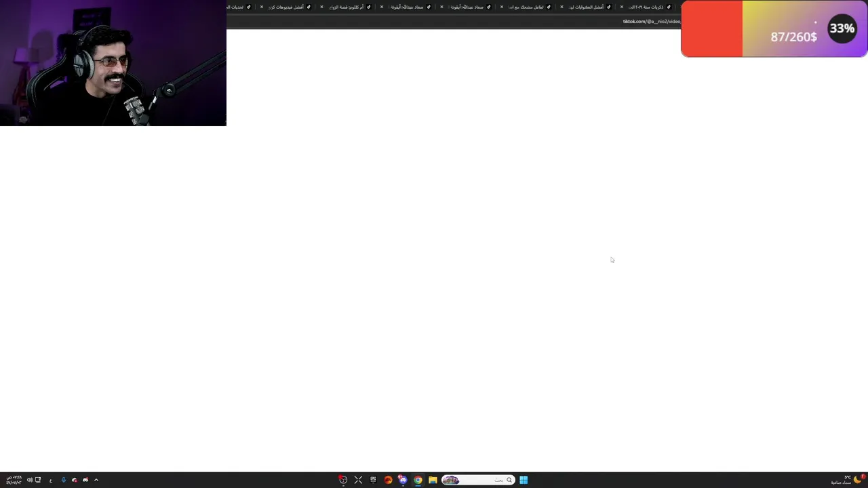Screen dimensions: 868x488
Task: Close the 'أفضل العشوائيات' tab
Action: coord(561,7)
